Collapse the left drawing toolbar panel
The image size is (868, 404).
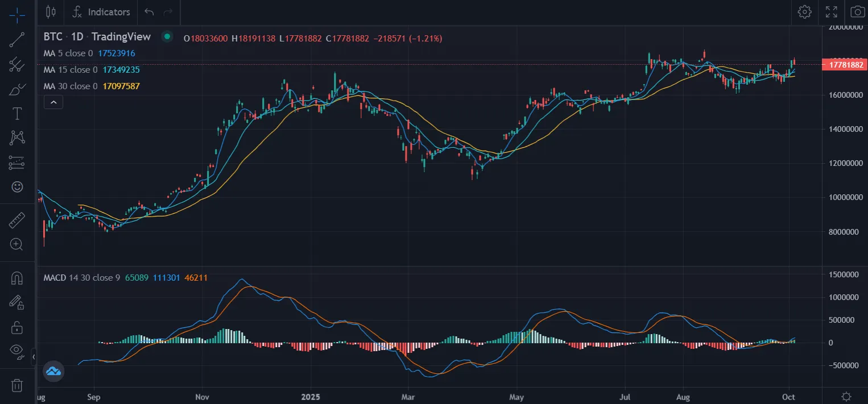pyautogui.click(x=34, y=357)
